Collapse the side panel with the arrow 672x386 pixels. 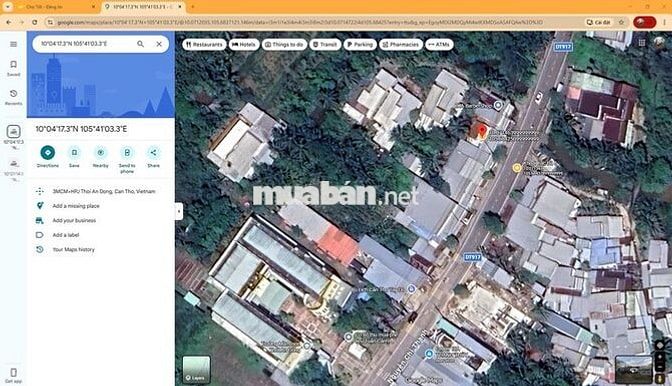[x=179, y=211]
